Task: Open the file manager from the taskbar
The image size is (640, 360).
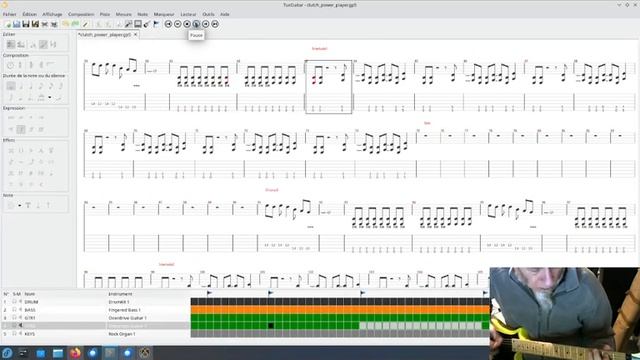Action: 58,353
